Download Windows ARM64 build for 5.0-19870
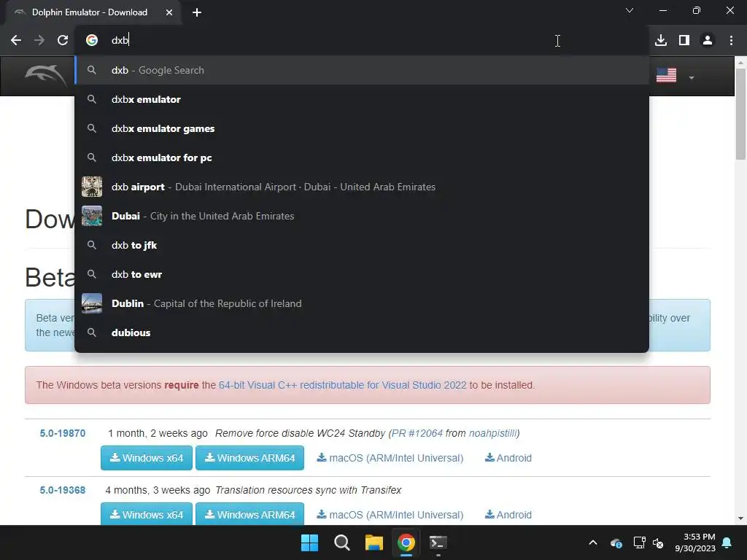Viewport: 747px width, 560px height. [249, 458]
